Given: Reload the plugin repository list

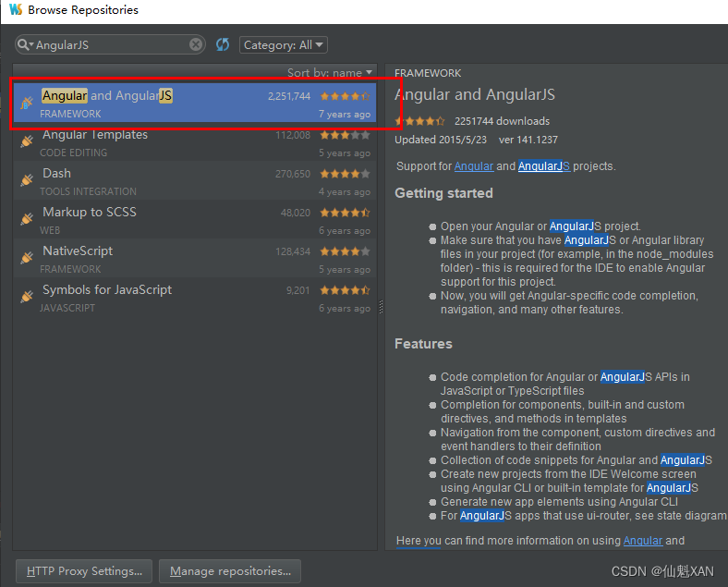Looking at the screenshot, I should click(x=223, y=44).
